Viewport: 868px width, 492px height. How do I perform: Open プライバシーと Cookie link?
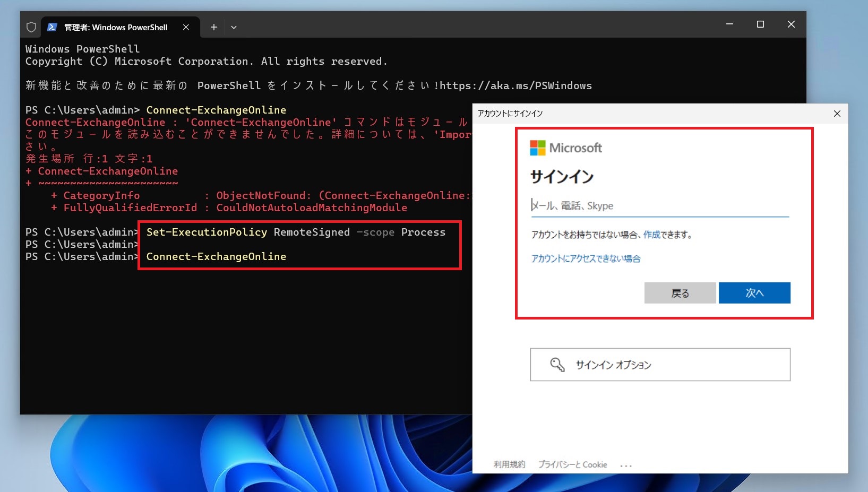pyautogui.click(x=572, y=464)
